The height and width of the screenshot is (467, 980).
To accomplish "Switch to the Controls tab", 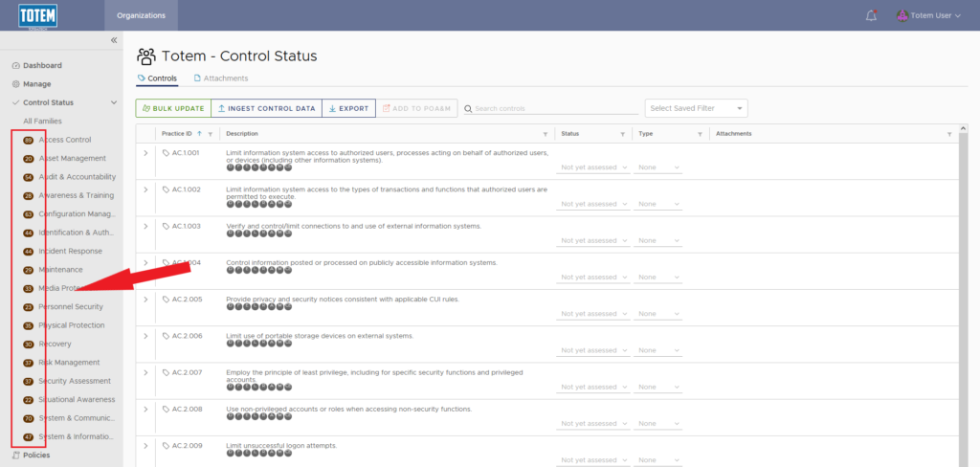I will 157,78.
